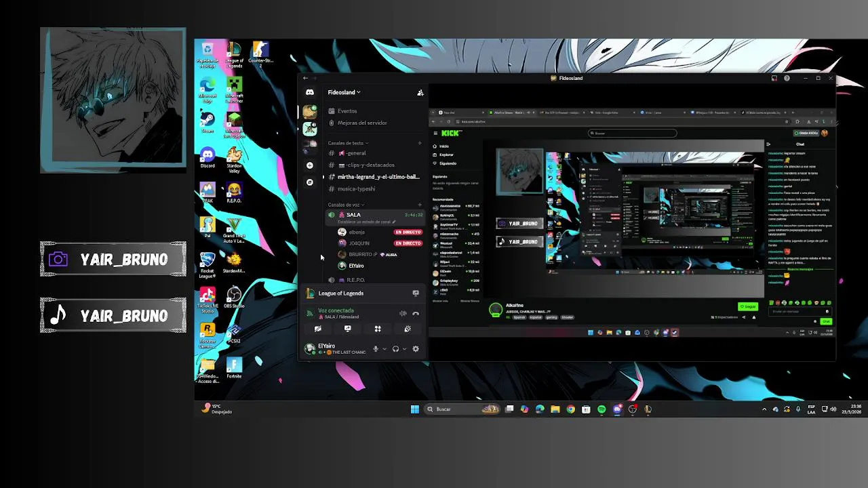Viewport: 868px width, 488px height.
Task: Click Windows Start button on taskbar
Action: [415, 409]
